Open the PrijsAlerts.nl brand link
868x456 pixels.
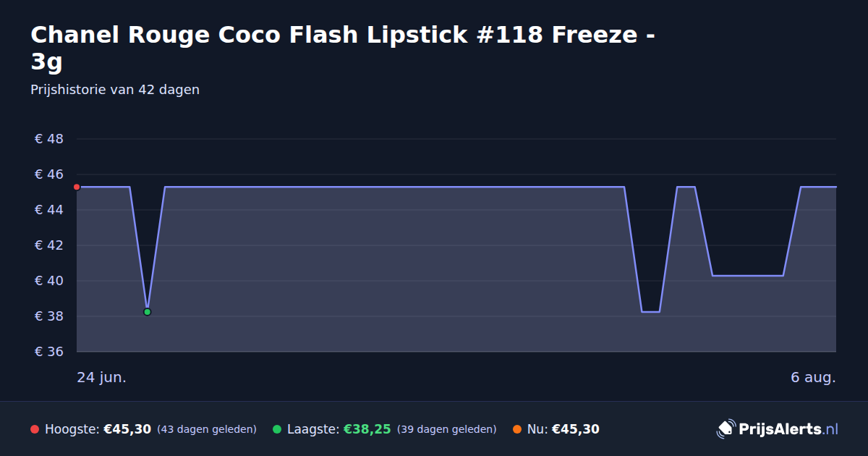click(x=778, y=429)
